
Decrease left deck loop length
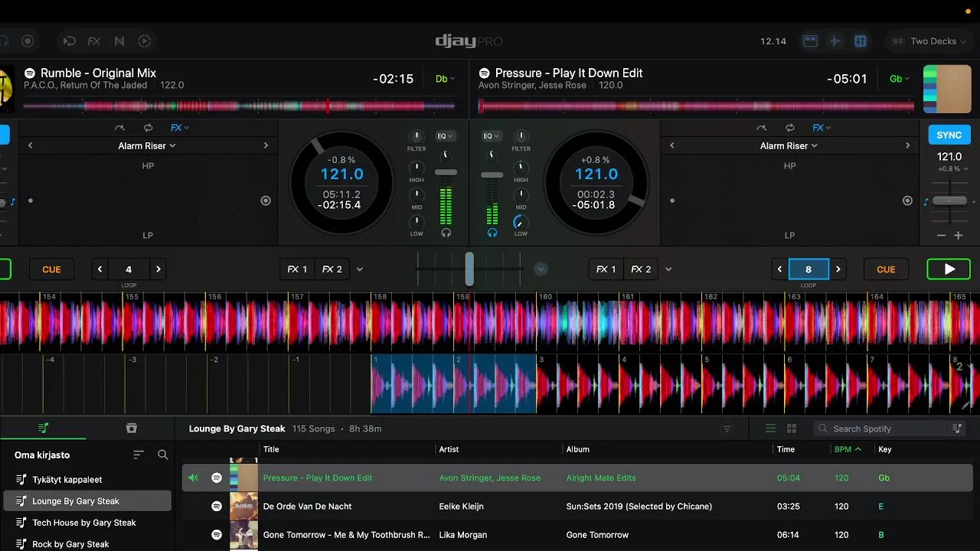tap(100, 269)
